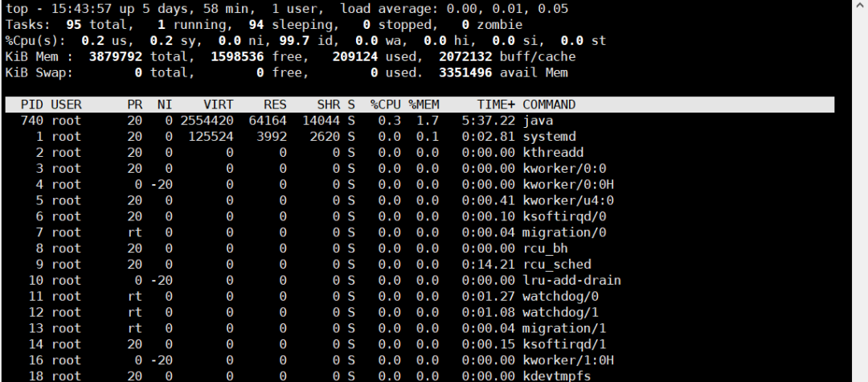Screen dimensions: 868x382
Task: Select the PR column header
Action: coord(134,105)
